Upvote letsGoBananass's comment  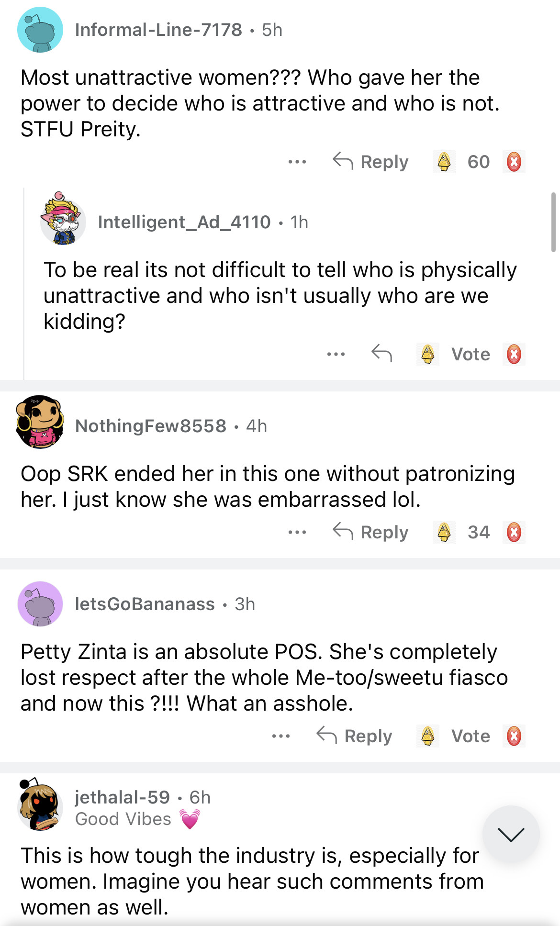(x=427, y=736)
